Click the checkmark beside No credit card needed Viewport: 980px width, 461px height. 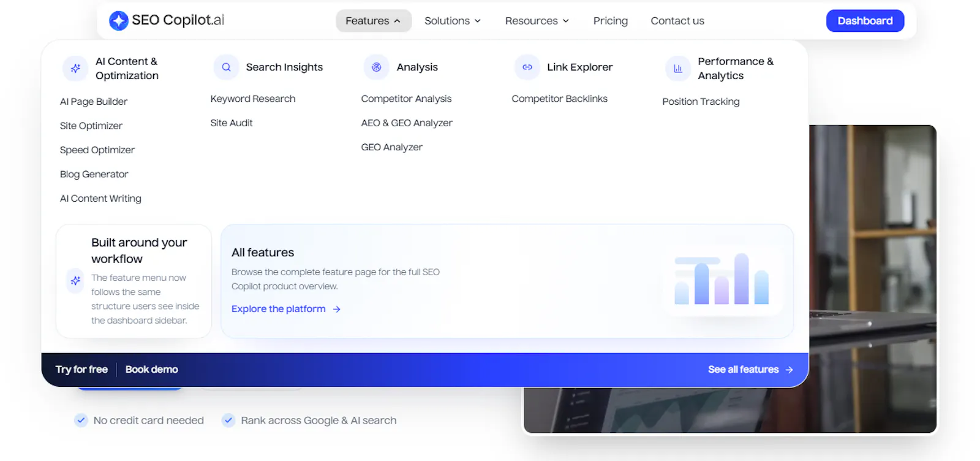click(81, 421)
